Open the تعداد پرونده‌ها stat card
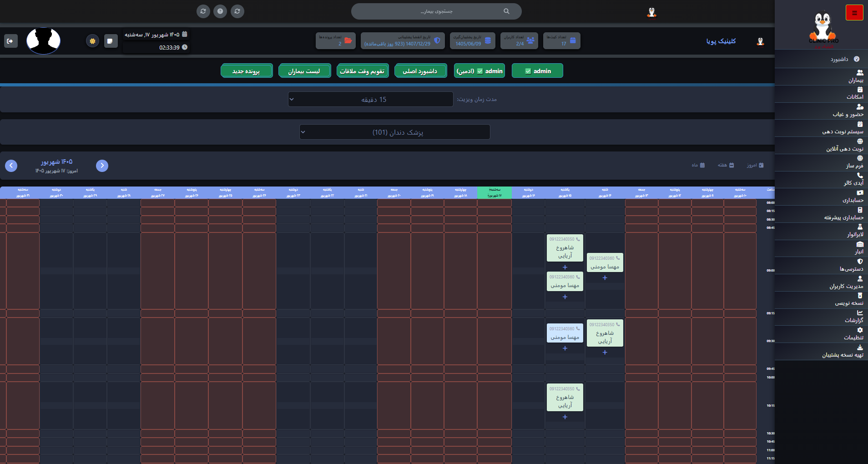The width and height of the screenshot is (868, 464). tap(336, 40)
